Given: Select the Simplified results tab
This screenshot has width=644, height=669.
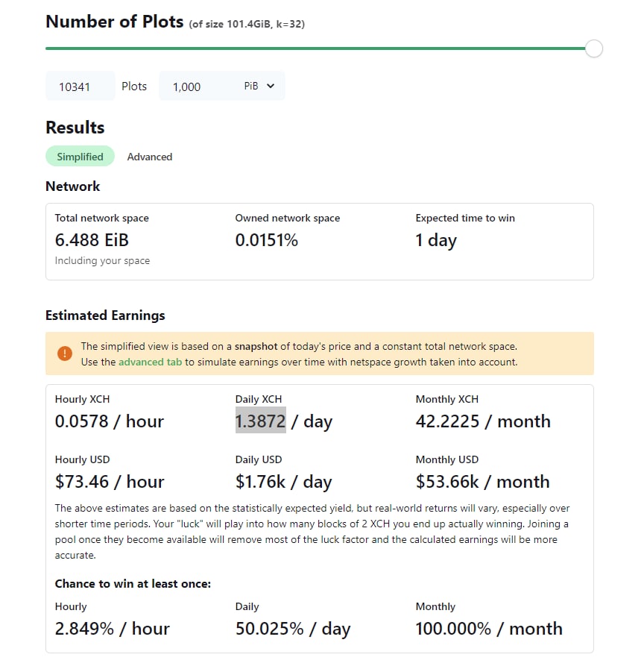Looking at the screenshot, I should [80, 157].
